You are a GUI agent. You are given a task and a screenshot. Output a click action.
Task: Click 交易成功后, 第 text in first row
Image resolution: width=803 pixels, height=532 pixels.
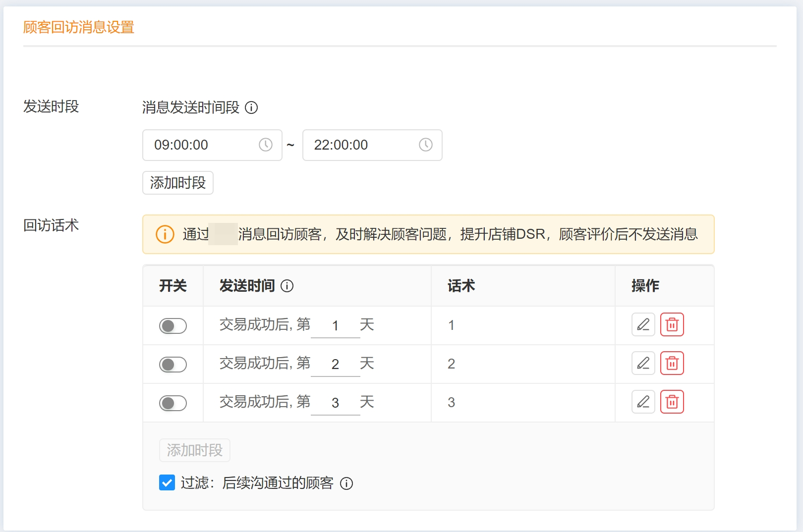pos(265,324)
